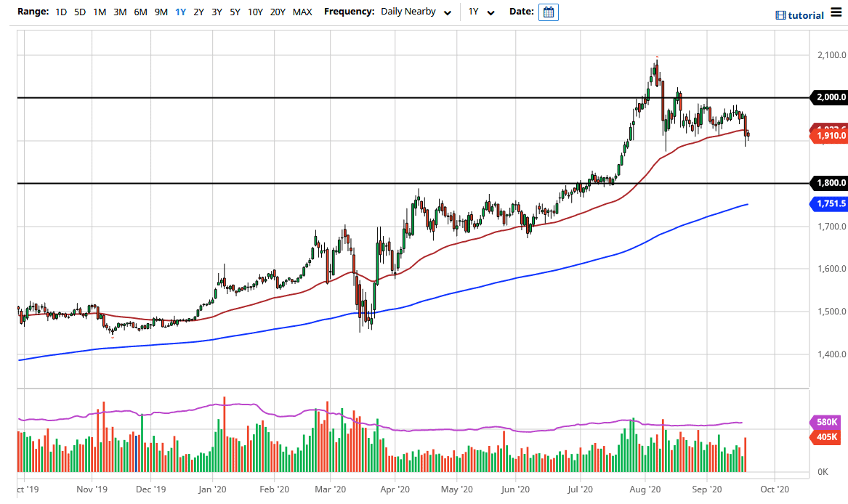
Task: Click the Jan '20 axis label
Action: pos(212,489)
